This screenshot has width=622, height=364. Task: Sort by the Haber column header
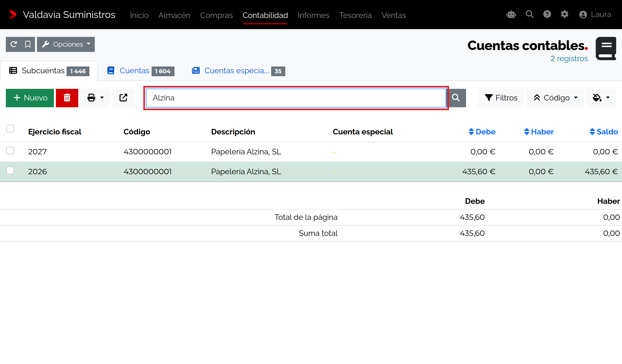tap(539, 132)
